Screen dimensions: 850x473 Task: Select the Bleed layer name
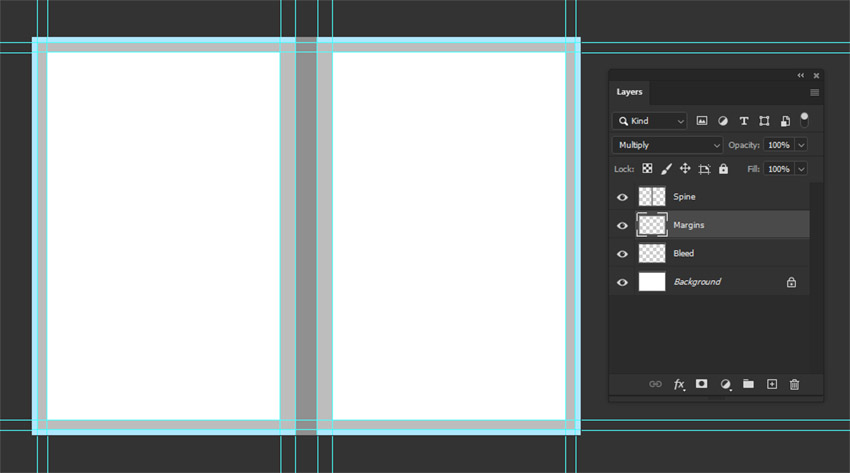point(684,253)
